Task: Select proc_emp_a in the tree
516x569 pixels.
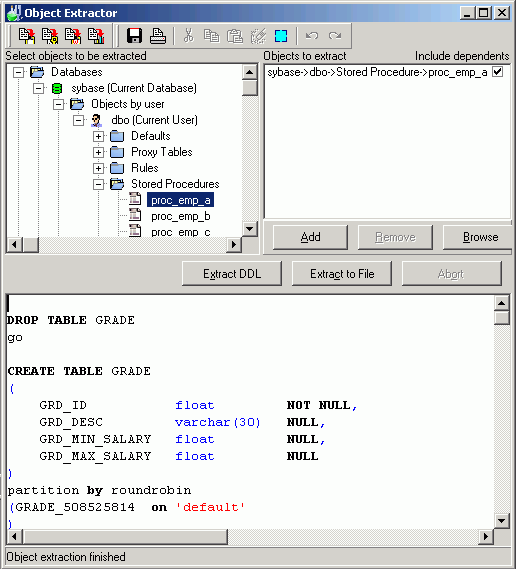Action: click(180, 200)
